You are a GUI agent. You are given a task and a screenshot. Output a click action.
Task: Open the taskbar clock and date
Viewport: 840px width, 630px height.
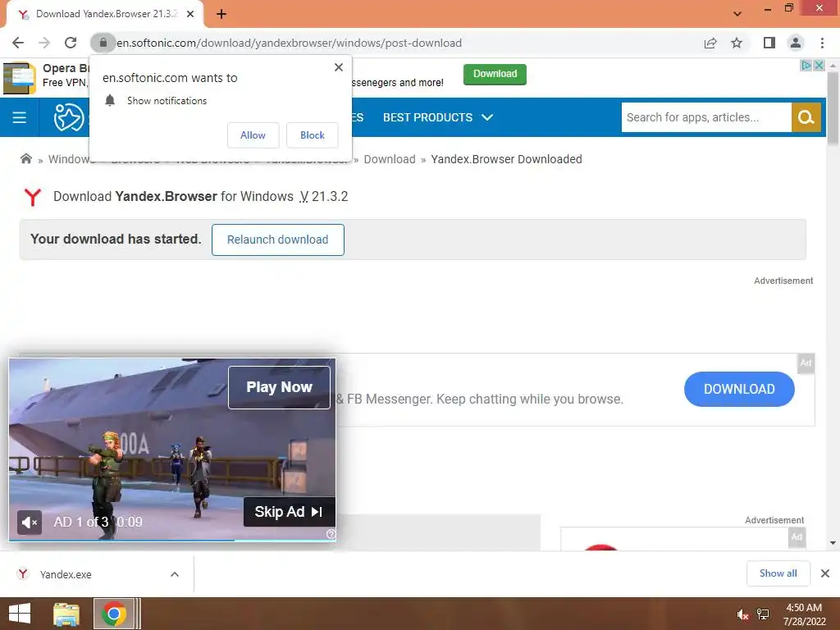click(x=804, y=614)
